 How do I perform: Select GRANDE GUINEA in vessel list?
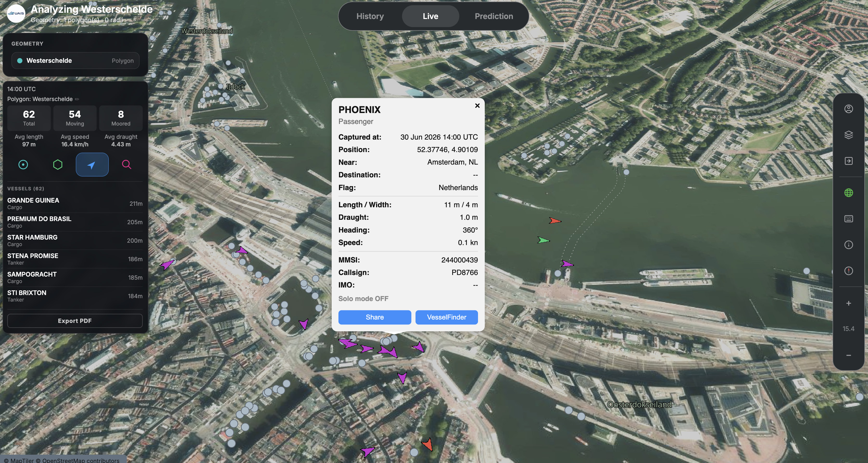75,204
